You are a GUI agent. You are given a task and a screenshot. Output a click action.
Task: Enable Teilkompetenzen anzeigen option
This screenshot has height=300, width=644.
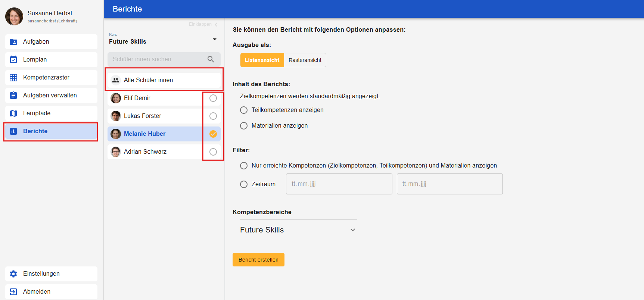(244, 110)
